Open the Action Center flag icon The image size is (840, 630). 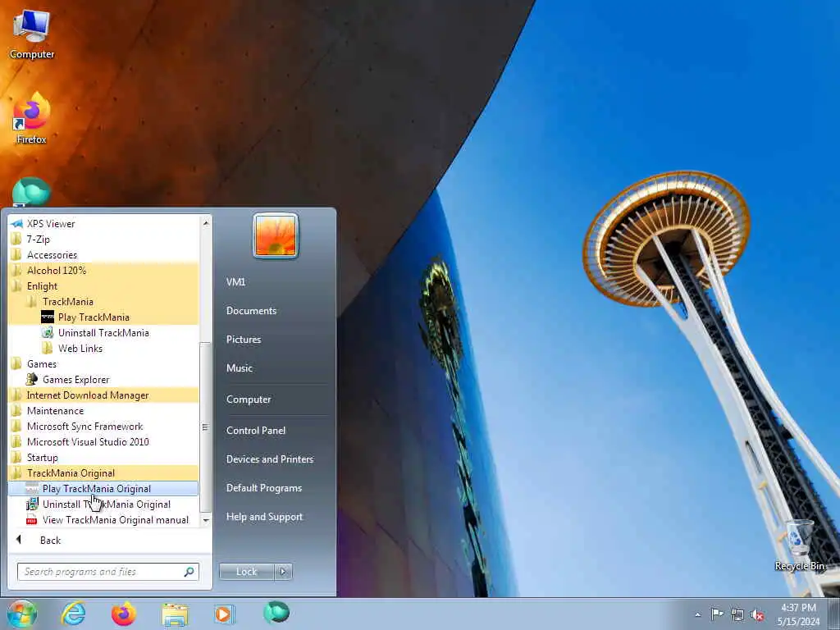(x=717, y=614)
